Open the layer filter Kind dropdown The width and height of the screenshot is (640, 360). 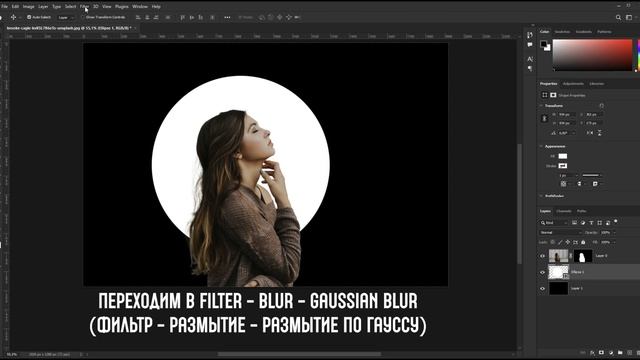(x=554, y=223)
